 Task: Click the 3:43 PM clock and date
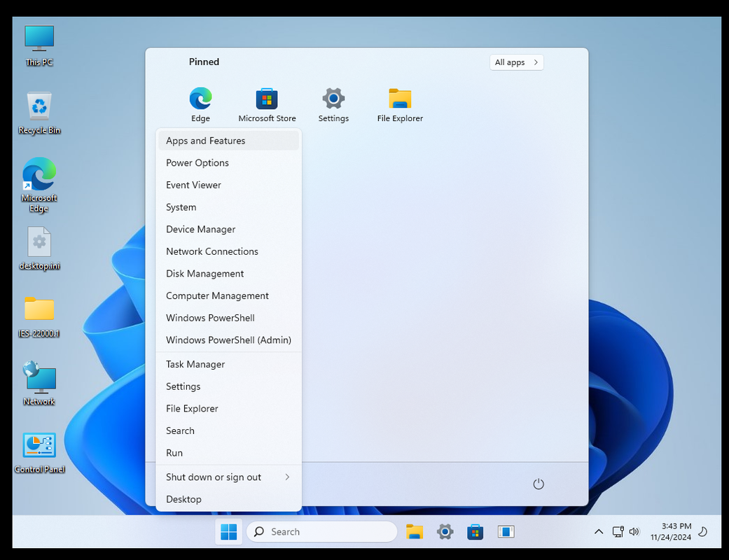click(x=670, y=532)
